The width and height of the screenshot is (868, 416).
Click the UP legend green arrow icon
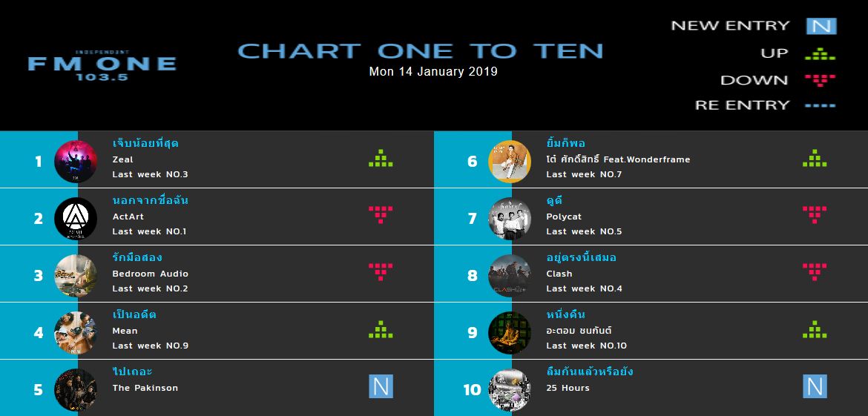click(x=820, y=53)
